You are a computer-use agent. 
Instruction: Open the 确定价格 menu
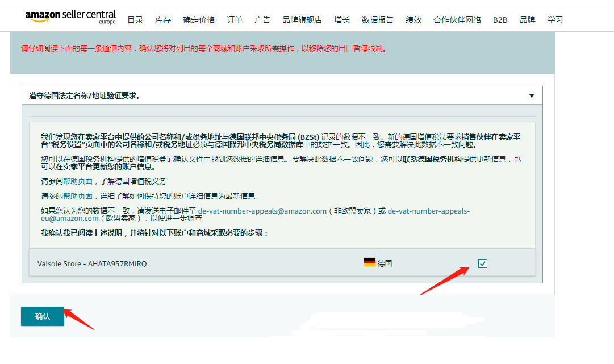pyautogui.click(x=199, y=20)
